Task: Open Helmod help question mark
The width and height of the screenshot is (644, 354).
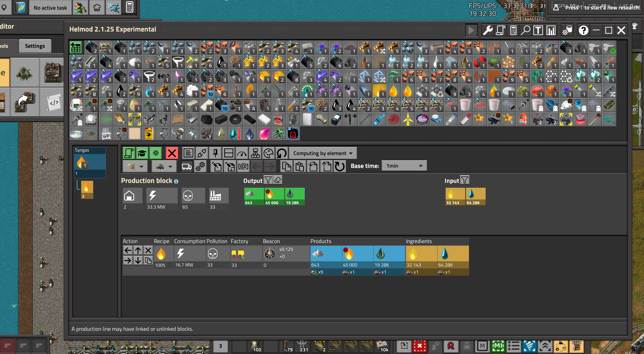Action: pyautogui.click(x=583, y=30)
